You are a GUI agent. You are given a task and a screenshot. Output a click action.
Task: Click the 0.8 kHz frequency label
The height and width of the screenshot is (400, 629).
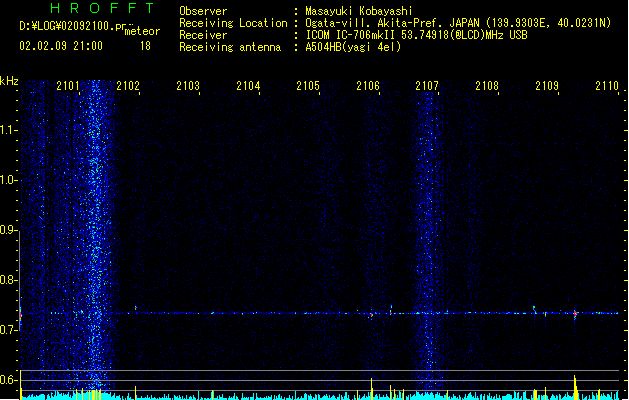point(8,280)
